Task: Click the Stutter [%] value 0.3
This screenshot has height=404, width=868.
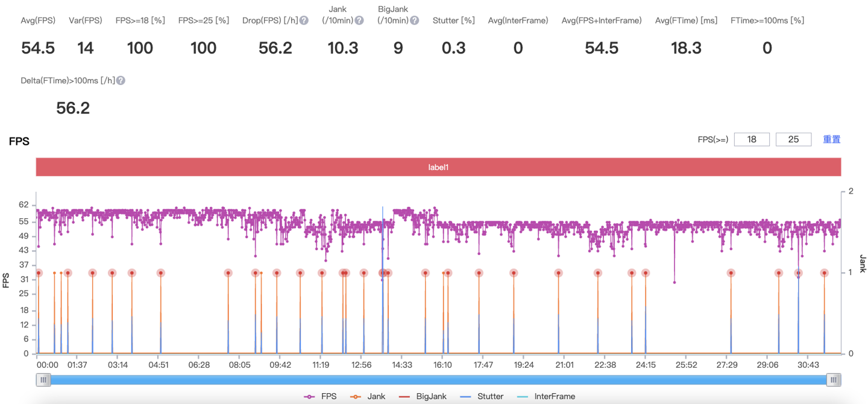Action: coord(453,48)
